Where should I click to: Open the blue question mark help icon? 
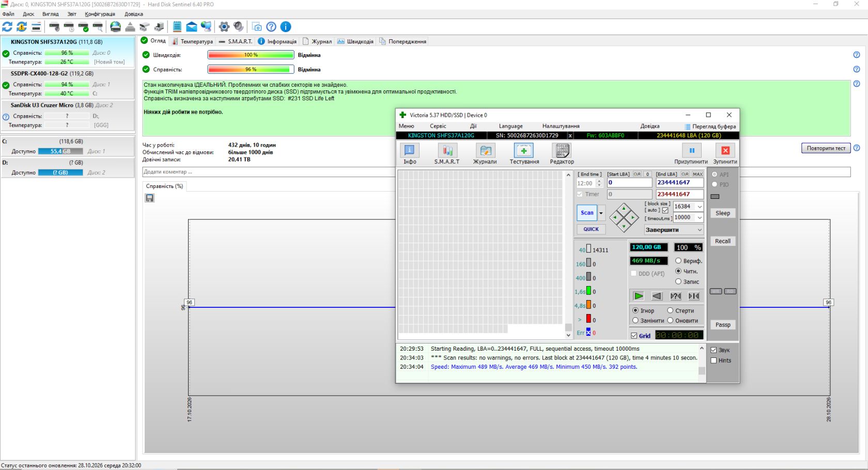click(x=271, y=27)
